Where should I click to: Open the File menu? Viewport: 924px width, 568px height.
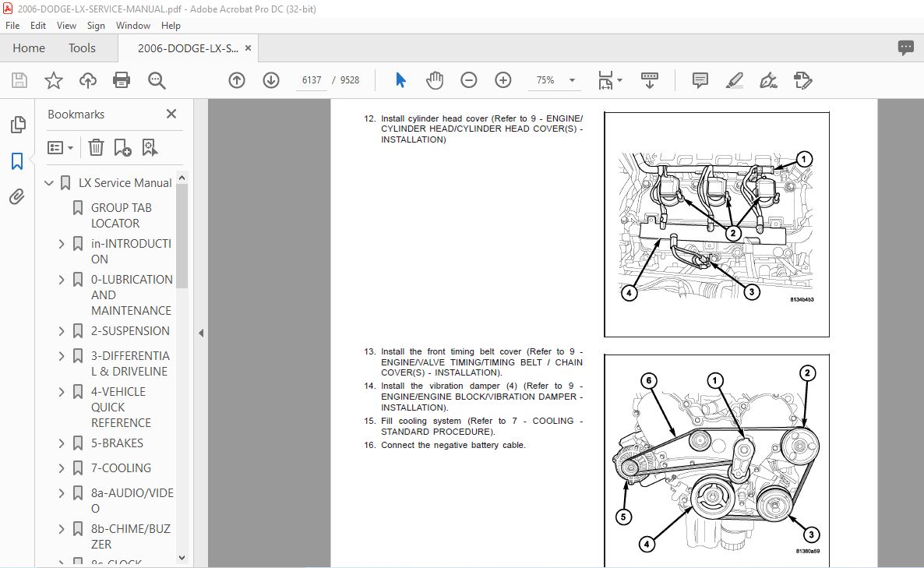pos(12,26)
